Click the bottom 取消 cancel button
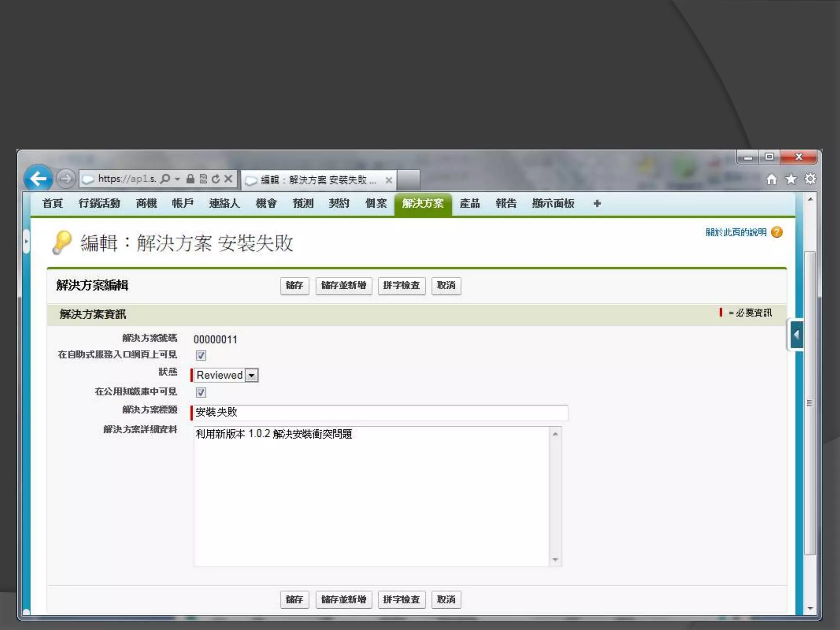The height and width of the screenshot is (630, 840). (x=446, y=600)
